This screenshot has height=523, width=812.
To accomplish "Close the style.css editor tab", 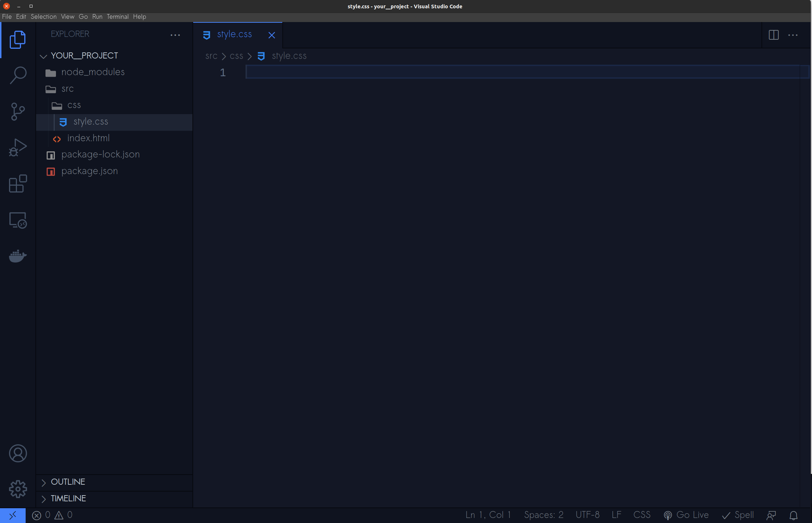I will (x=272, y=35).
